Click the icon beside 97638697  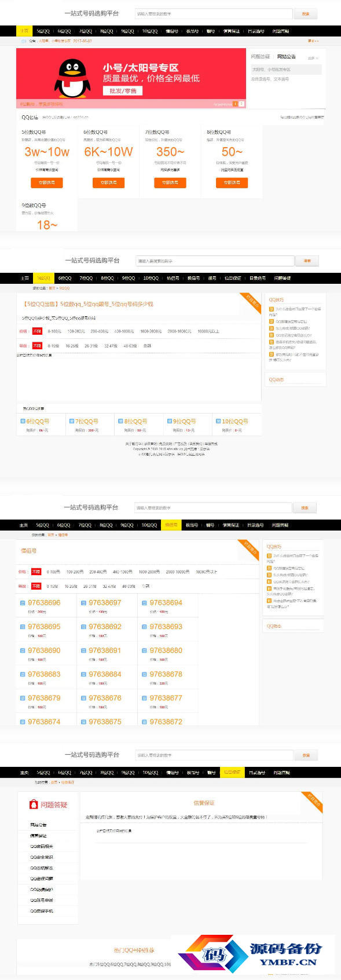83,603
